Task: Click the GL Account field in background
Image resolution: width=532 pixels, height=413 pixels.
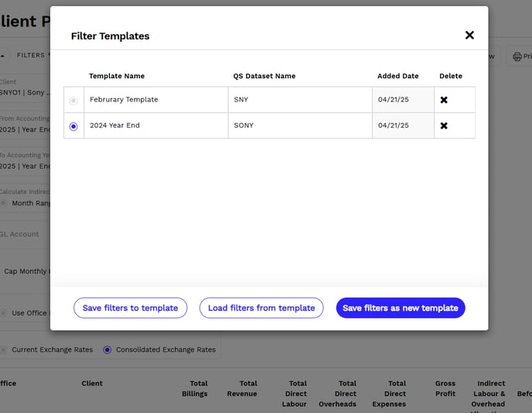Action: point(25,234)
